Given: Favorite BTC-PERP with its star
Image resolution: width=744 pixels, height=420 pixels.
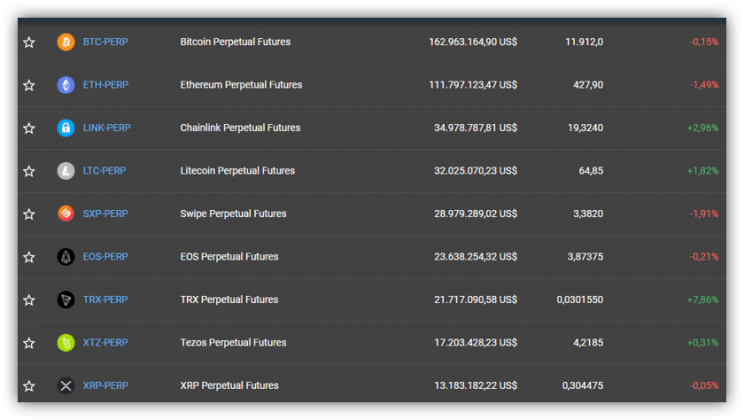Looking at the screenshot, I should [x=29, y=42].
